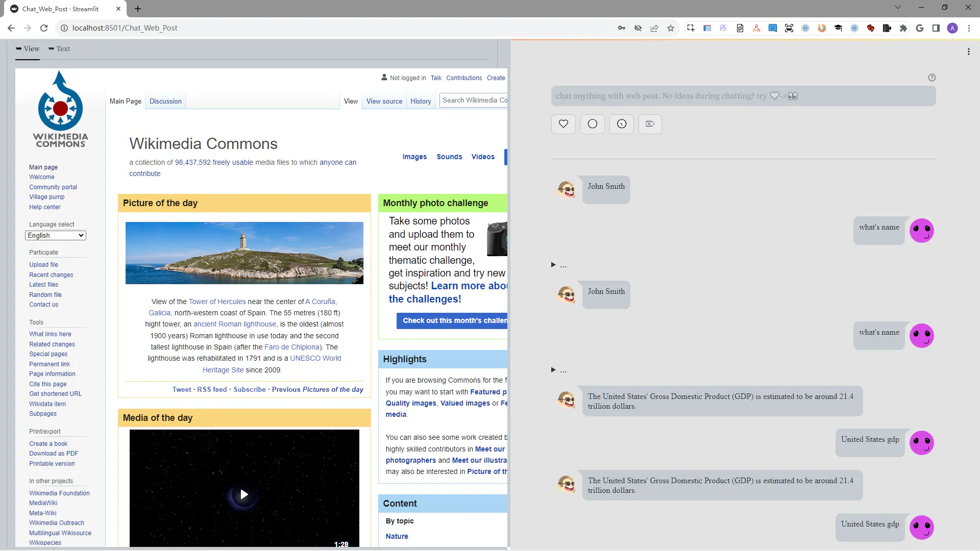The width and height of the screenshot is (980, 551).
Task: Click the Community portal link
Action: click(x=53, y=187)
